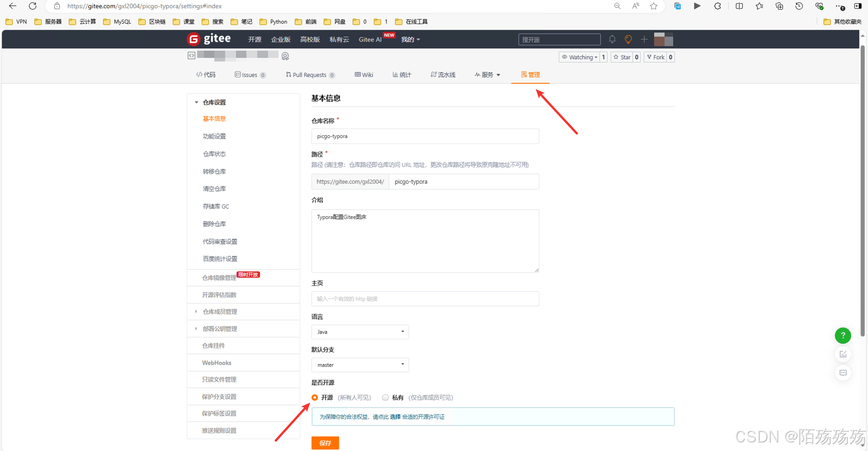Click the Gitee logo
The image size is (868, 451).
pyautogui.click(x=209, y=39)
